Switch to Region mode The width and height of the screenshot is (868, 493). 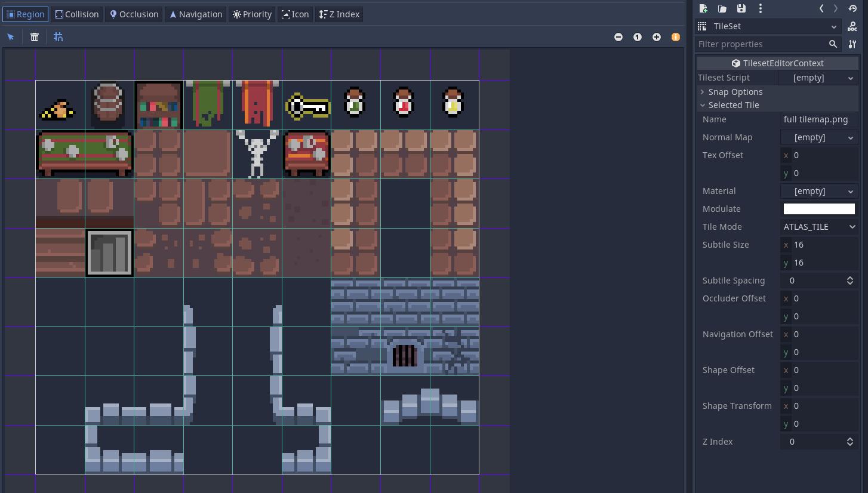pos(25,14)
